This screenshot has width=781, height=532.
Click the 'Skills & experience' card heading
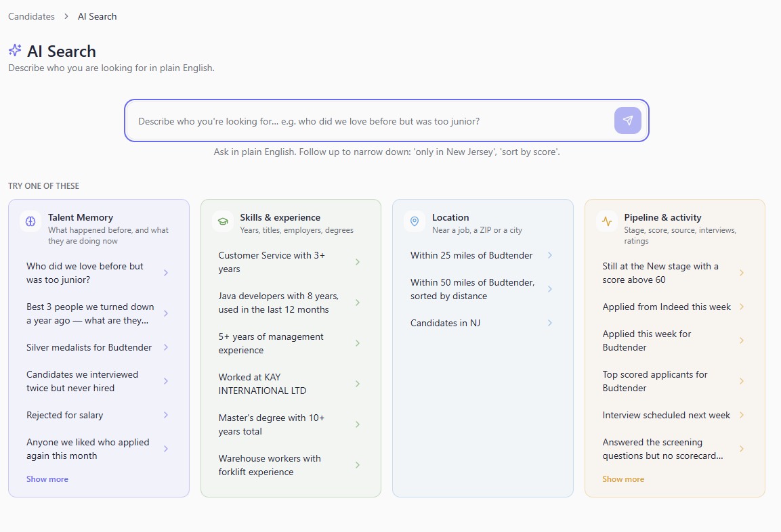[280, 217]
